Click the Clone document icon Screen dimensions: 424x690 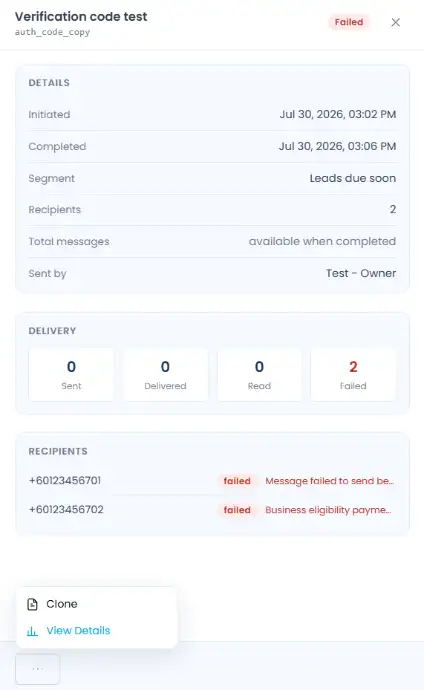[x=33, y=604]
